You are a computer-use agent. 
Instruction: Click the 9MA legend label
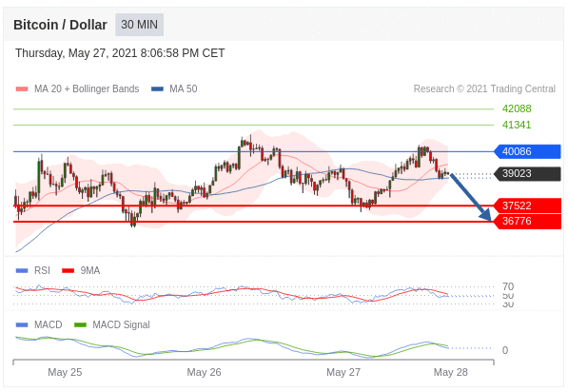click(x=90, y=270)
